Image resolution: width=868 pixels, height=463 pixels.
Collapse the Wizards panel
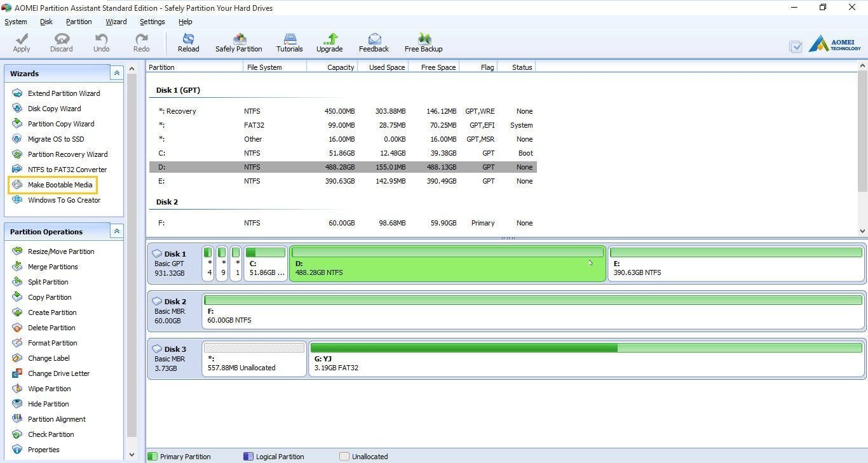click(116, 73)
